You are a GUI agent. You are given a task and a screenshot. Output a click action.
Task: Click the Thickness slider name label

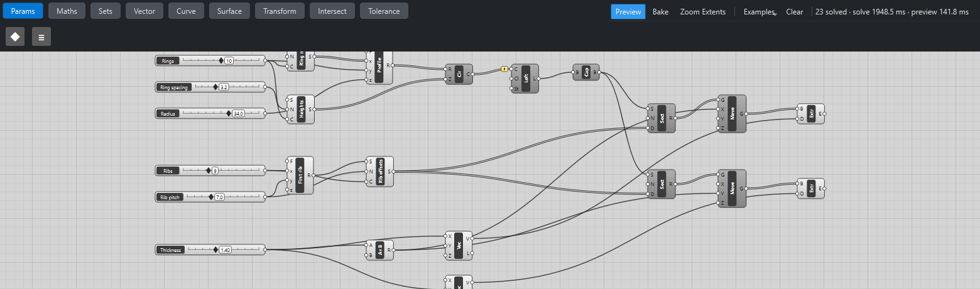tap(170, 249)
